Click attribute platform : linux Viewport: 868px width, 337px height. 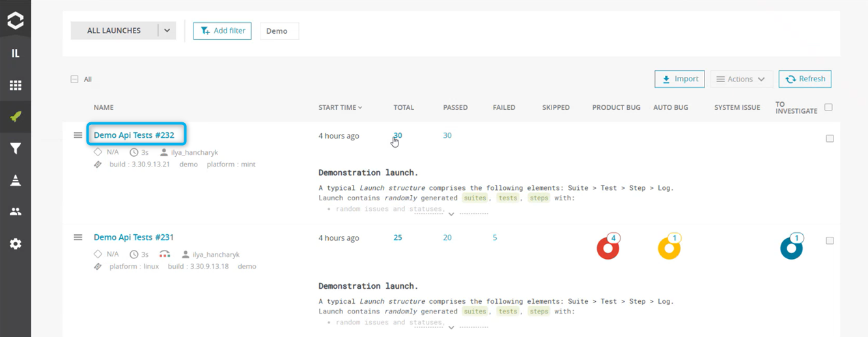[x=134, y=267]
